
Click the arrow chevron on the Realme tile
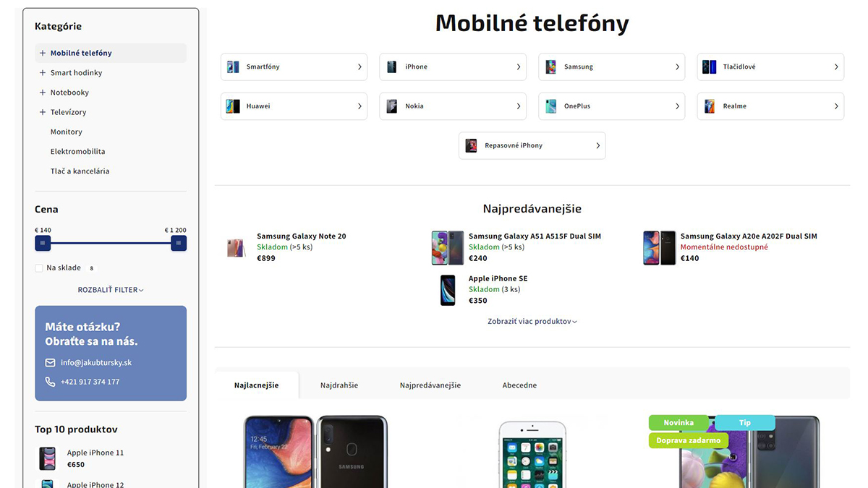pyautogui.click(x=836, y=106)
